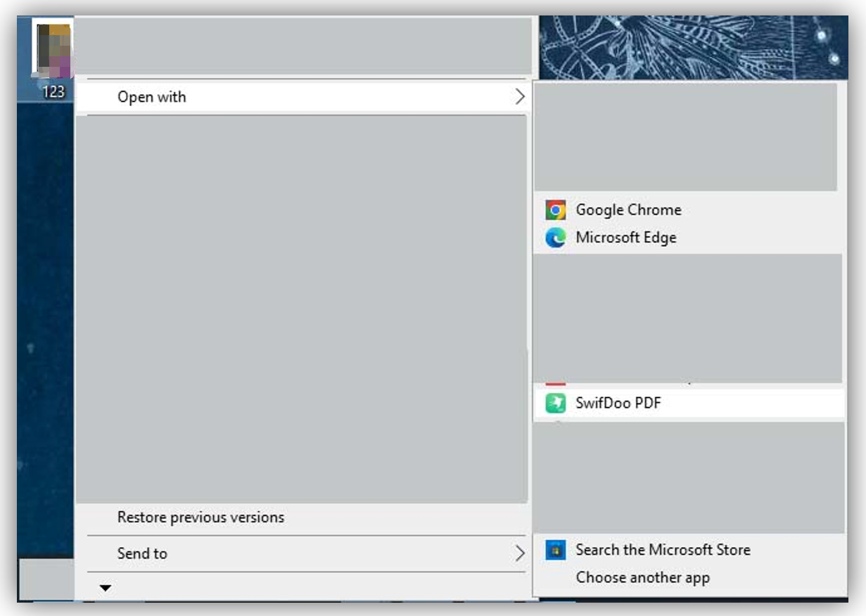This screenshot has width=866, height=616.
Task: Open the Send to menu entry
Action: tap(303, 553)
